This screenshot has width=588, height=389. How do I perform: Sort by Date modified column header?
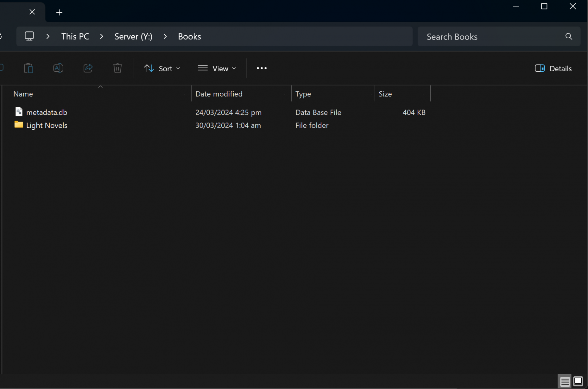click(x=219, y=94)
